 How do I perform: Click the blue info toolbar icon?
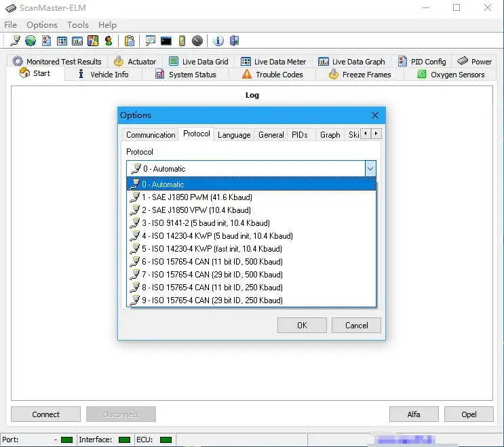click(218, 41)
